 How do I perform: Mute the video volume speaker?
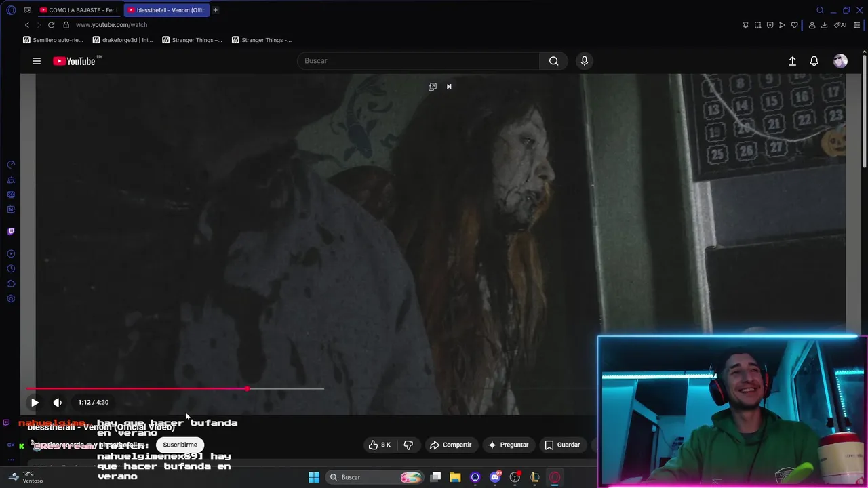click(58, 403)
